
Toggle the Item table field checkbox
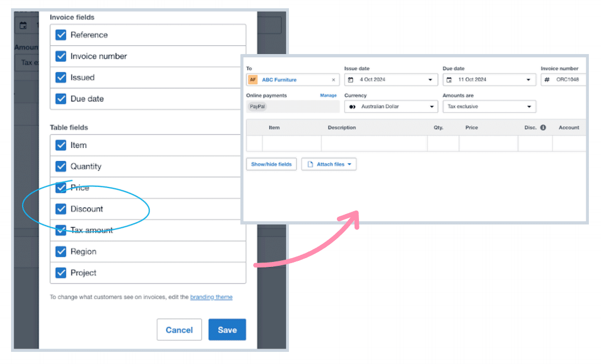pyautogui.click(x=61, y=145)
